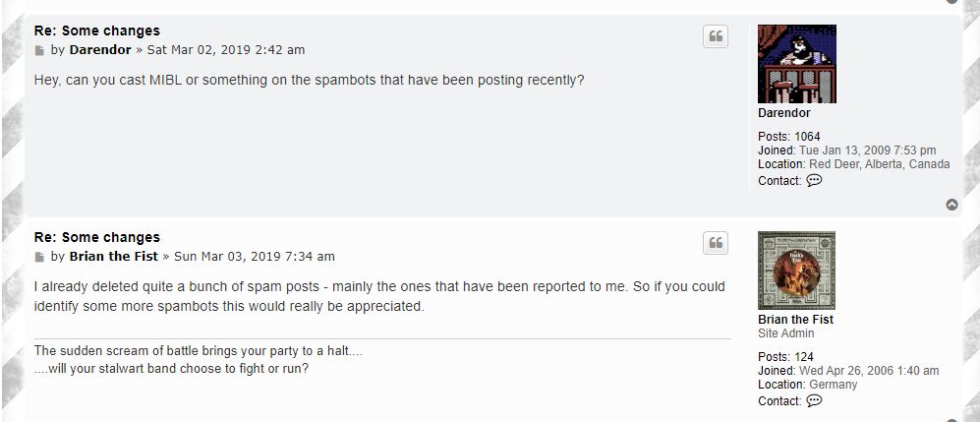Click the post icon beside 'by Darendor'

click(x=39, y=50)
